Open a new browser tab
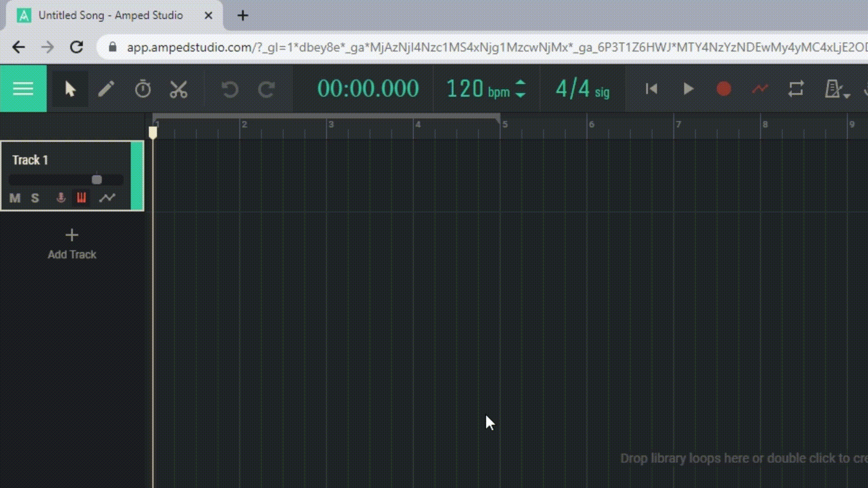 (x=243, y=15)
